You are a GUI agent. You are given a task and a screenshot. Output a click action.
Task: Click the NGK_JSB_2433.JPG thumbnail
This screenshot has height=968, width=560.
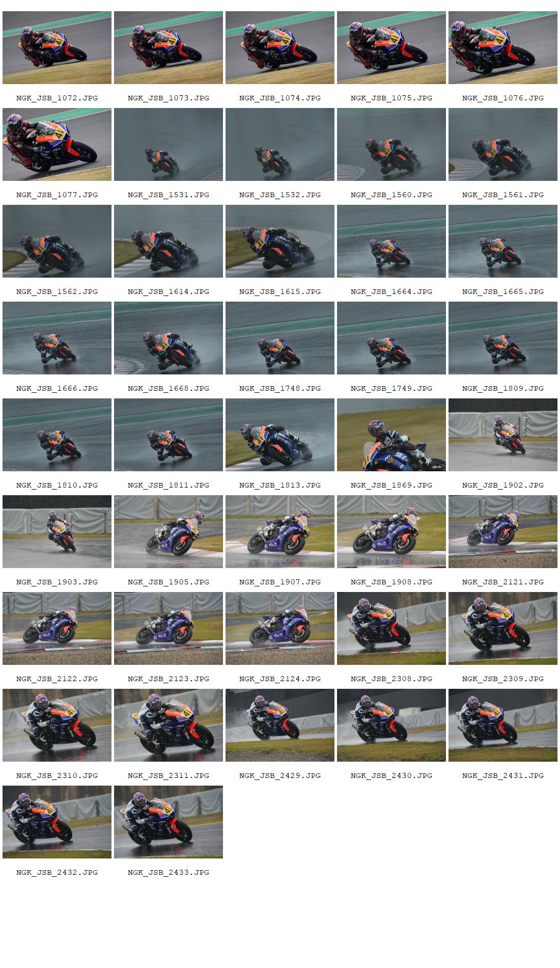tap(169, 822)
